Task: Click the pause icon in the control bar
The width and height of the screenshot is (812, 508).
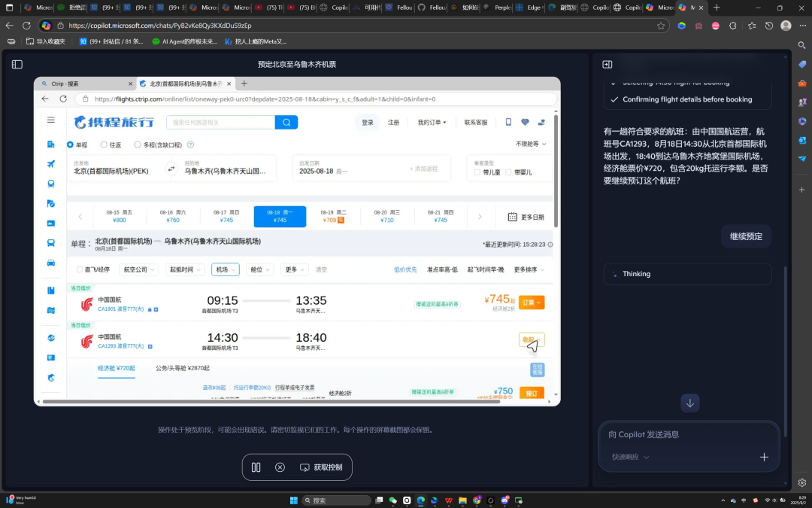Action: tap(256, 467)
